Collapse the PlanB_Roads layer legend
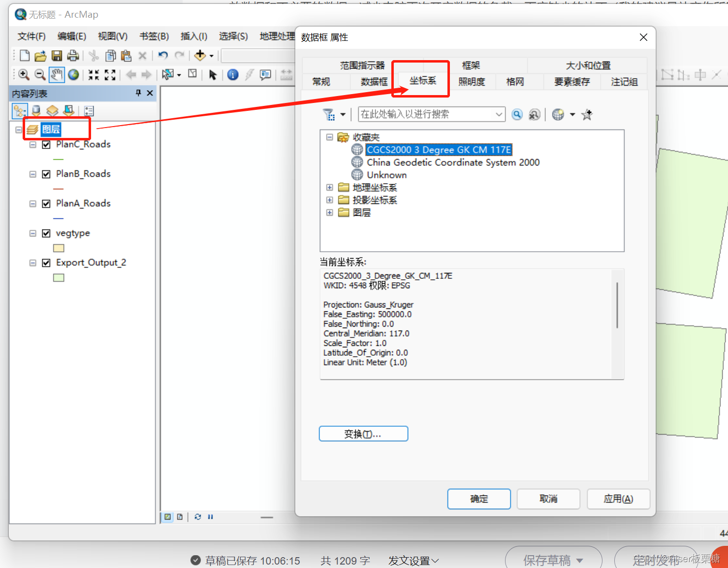 (x=33, y=174)
